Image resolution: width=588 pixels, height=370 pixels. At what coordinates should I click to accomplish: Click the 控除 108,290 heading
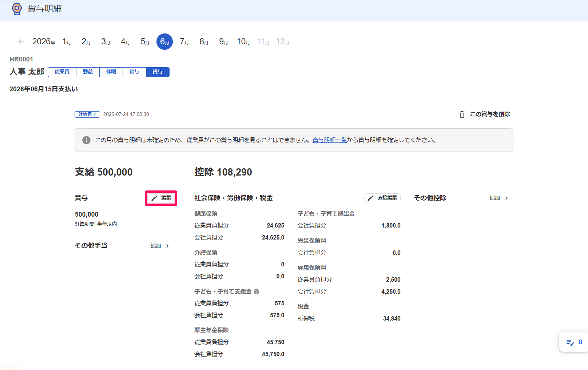(x=223, y=172)
